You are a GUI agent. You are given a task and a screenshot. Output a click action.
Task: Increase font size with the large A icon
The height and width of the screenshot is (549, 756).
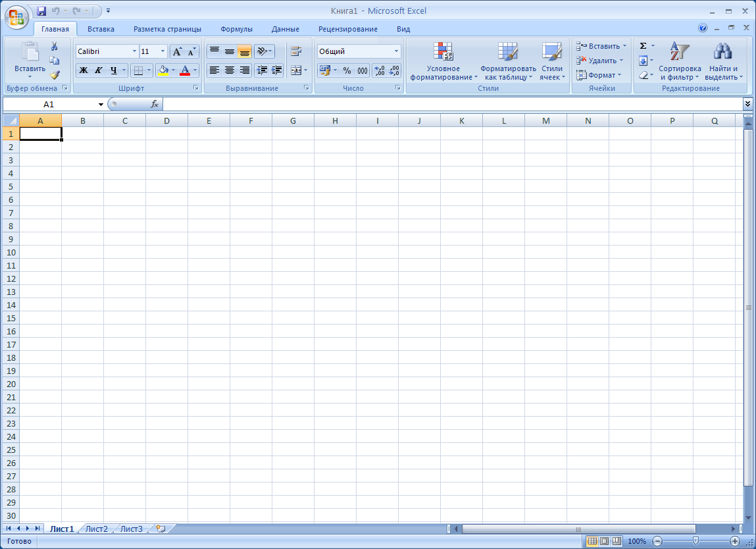(x=177, y=51)
